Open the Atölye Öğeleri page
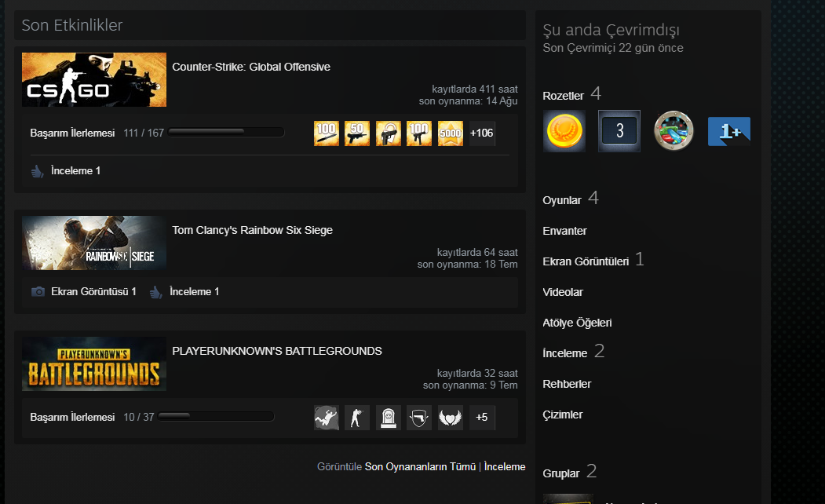Image resolution: width=825 pixels, height=504 pixels. (577, 323)
